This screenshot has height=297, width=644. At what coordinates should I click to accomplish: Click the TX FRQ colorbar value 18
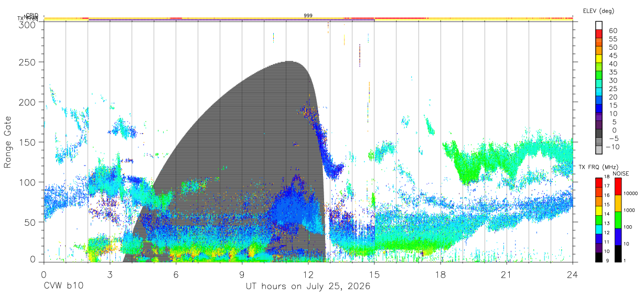coord(608,177)
